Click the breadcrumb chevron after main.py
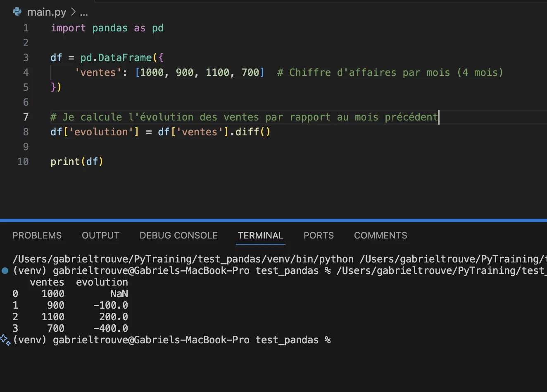The height and width of the screenshot is (392, 547). (x=73, y=12)
